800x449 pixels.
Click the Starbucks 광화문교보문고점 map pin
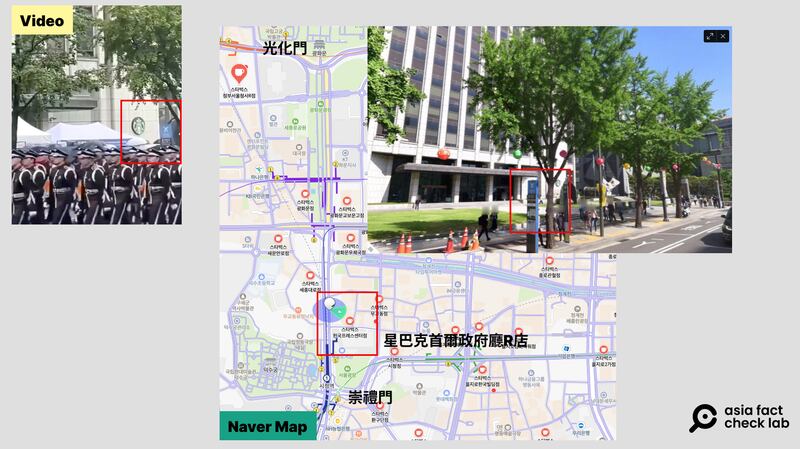(x=347, y=201)
